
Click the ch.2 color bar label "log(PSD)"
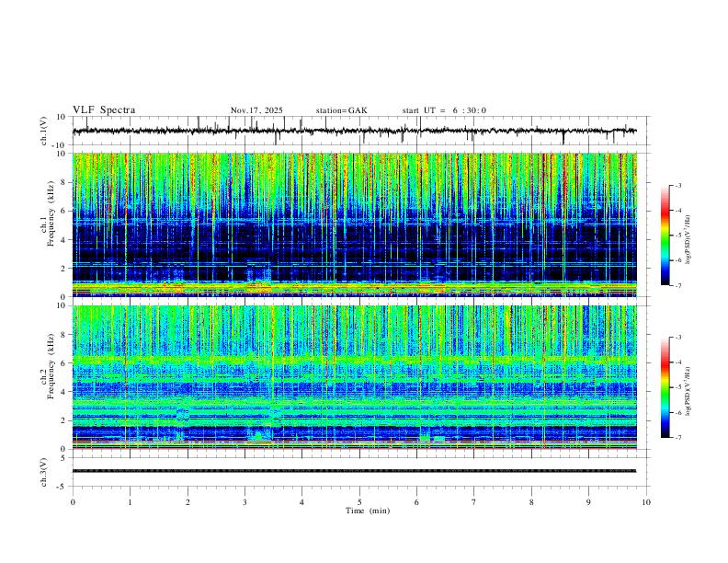pyautogui.click(x=688, y=391)
